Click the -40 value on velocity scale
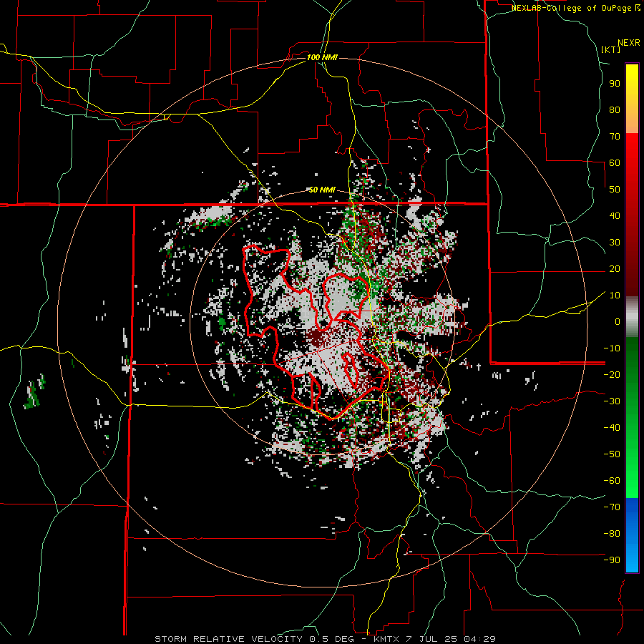 (x=612, y=428)
